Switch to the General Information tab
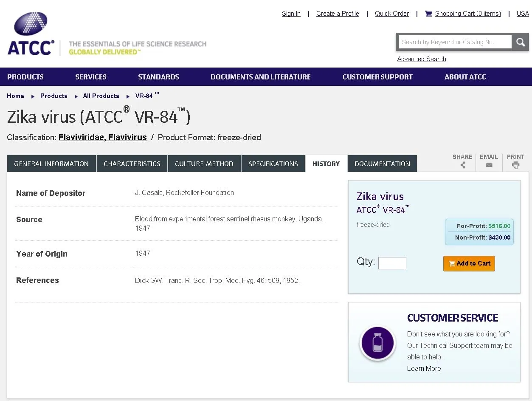The width and height of the screenshot is (532, 401). (x=51, y=164)
